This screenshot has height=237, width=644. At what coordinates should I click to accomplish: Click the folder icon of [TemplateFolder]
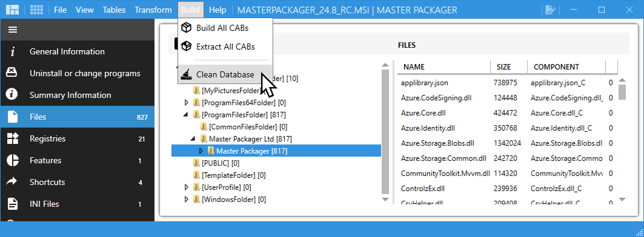coord(197,175)
